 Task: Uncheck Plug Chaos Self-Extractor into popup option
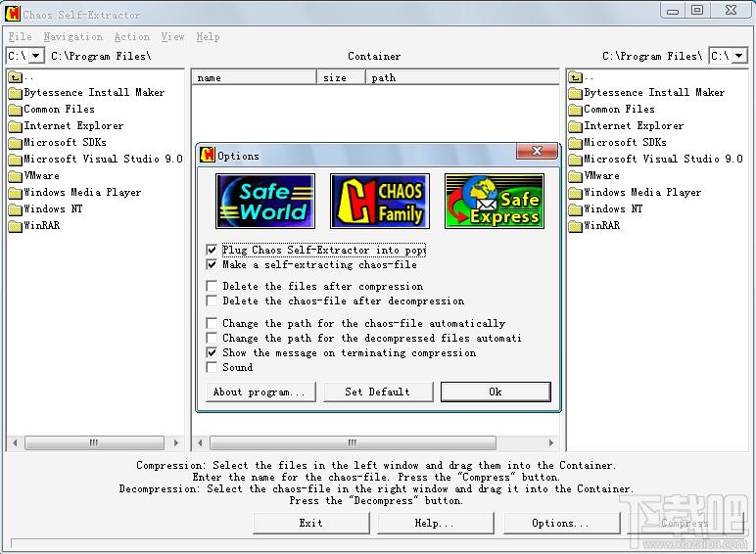tap(212, 250)
